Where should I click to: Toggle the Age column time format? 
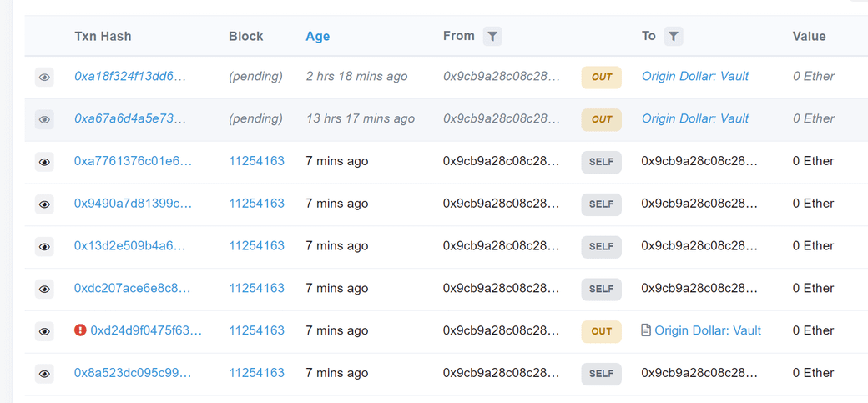(317, 36)
